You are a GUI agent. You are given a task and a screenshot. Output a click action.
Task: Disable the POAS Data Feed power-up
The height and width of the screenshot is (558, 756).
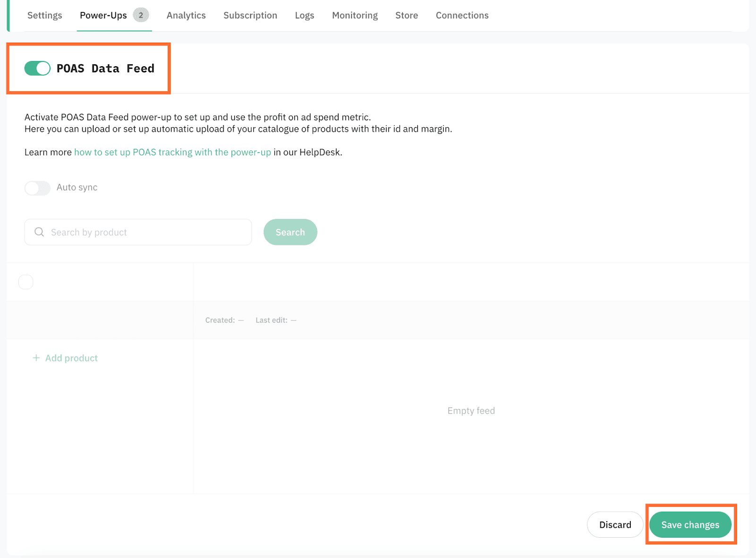click(37, 68)
